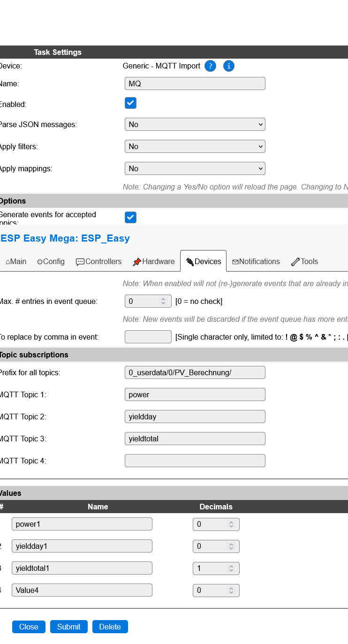Open the MQTT Import info icon
Viewport: 348px width, 644px height.
tap(228, 66)
